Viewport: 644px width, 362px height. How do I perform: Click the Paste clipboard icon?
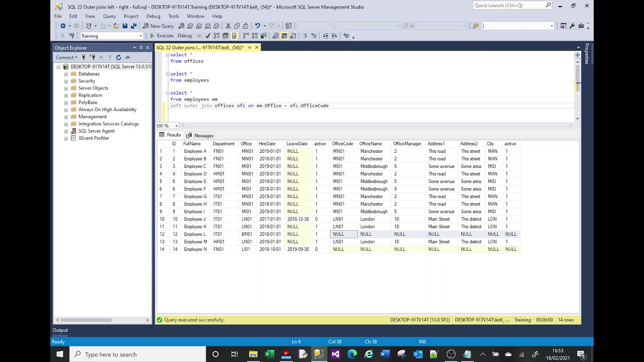[245, 26]
